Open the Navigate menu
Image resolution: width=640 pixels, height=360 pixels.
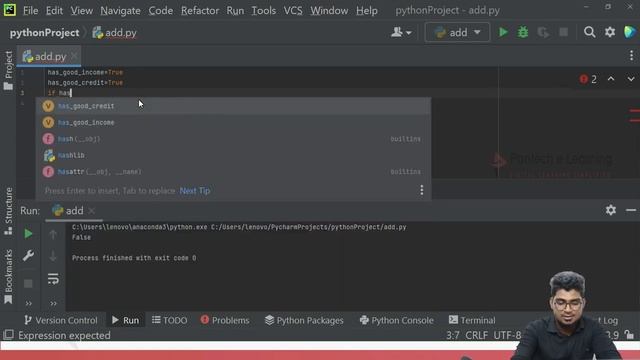(120, 10)
